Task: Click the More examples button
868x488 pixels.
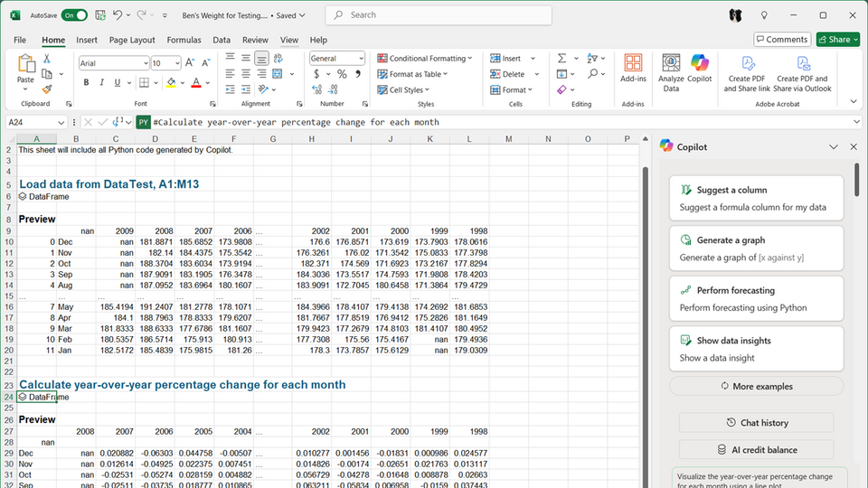Action: [756, 386]
